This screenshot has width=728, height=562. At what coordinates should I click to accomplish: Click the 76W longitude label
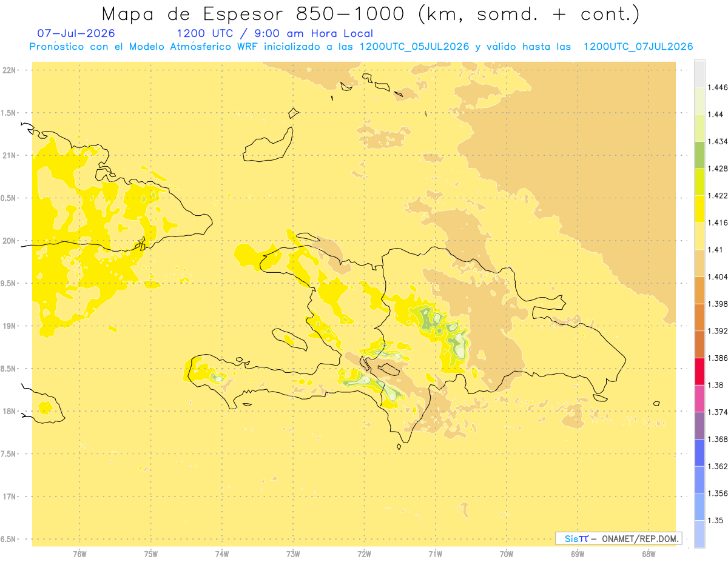79,554
